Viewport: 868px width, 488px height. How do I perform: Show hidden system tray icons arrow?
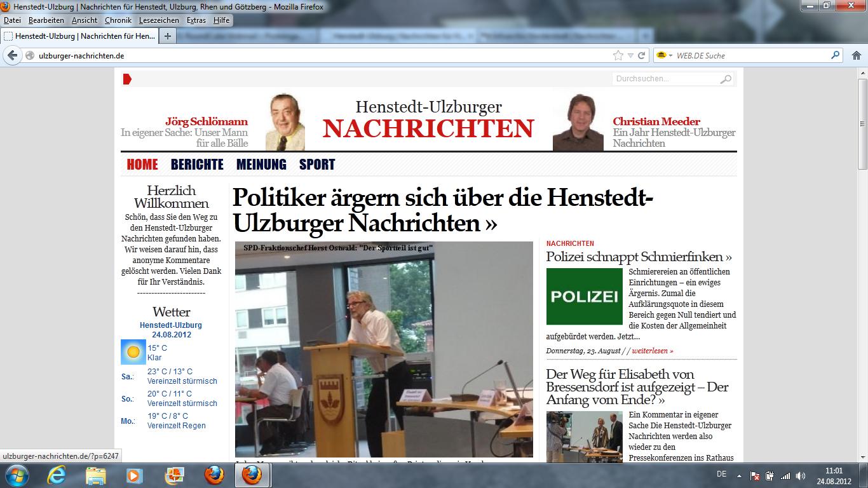tap(740, 475)
